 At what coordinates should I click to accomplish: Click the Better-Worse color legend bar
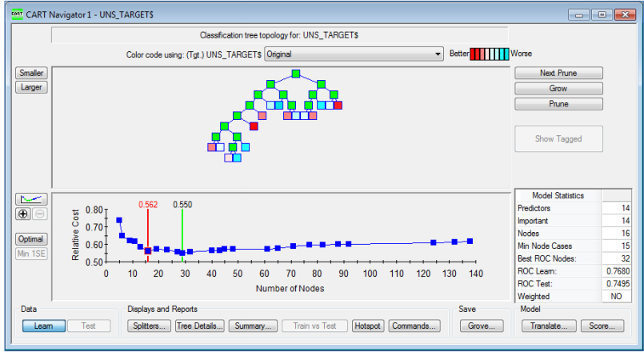click(x=490, y=54)
